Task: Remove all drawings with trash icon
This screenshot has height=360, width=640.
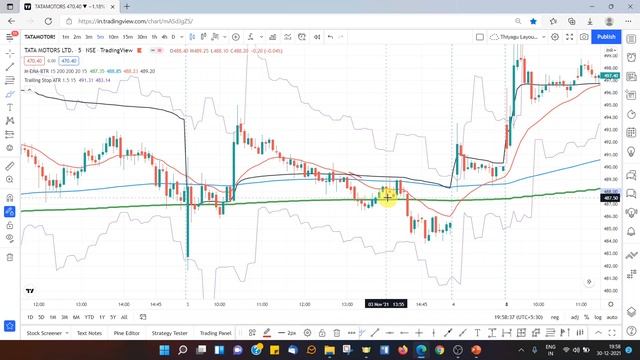Action: coord(10,258)
